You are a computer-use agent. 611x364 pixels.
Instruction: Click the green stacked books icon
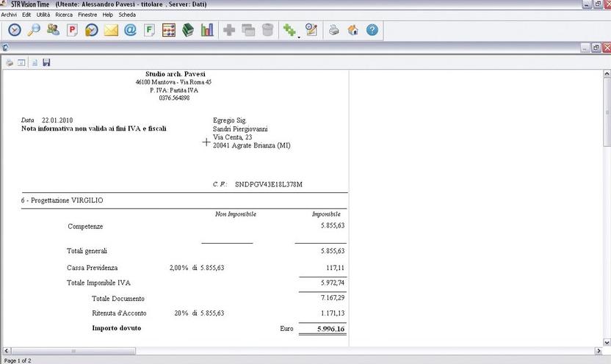click(188, 30)
